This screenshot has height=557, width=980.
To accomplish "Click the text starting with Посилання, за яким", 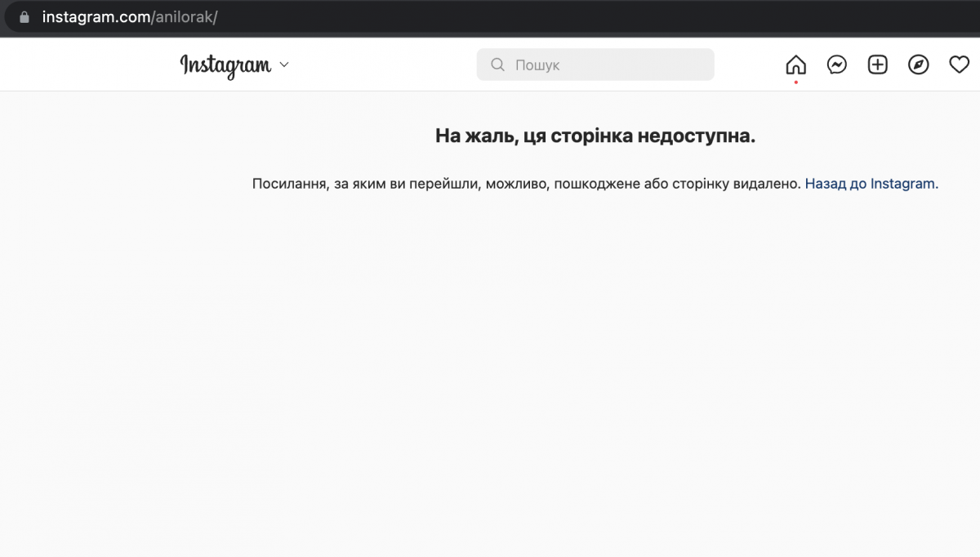I will pyautogui.click(x=527, y=184).
